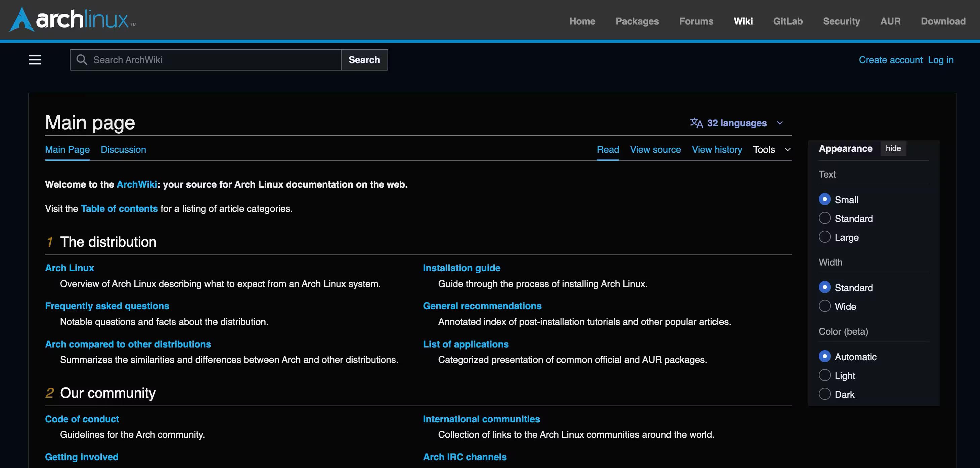The height and width of the screenshot is (468, 980).
Task: Click the 'Our community' section heading
Action: [108, 393]
